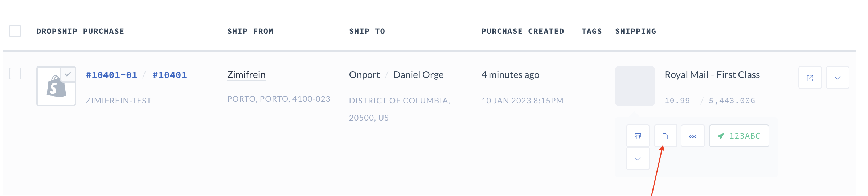
Task: Click the checkmark badge on Shopify thumbnail
Action: coord(68,74)
